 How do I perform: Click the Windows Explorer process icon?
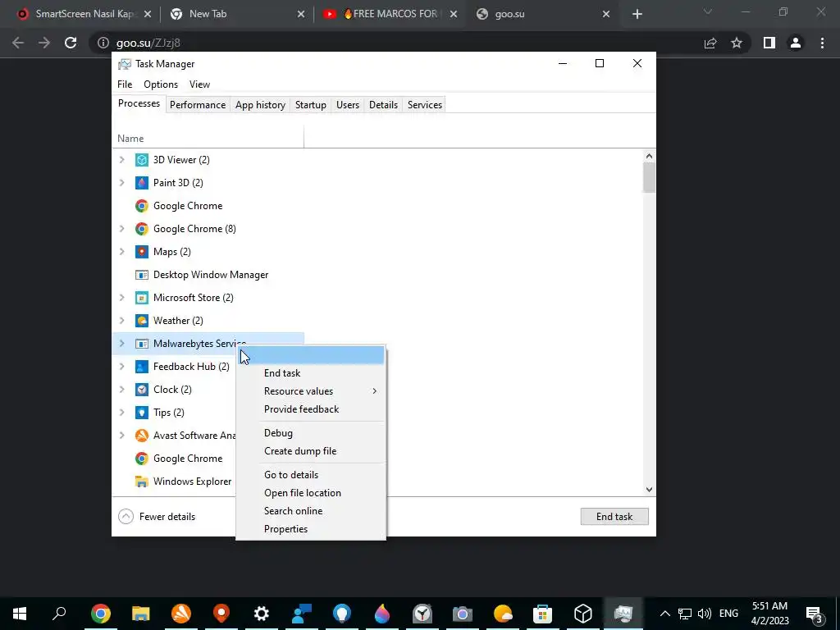tap(141, 482)
